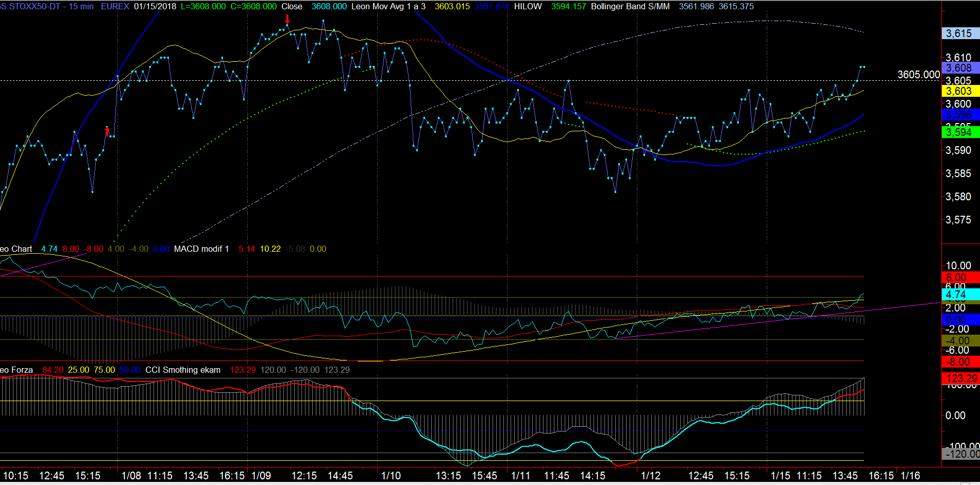Click the 3,590 price axis label

click(958, 150)
